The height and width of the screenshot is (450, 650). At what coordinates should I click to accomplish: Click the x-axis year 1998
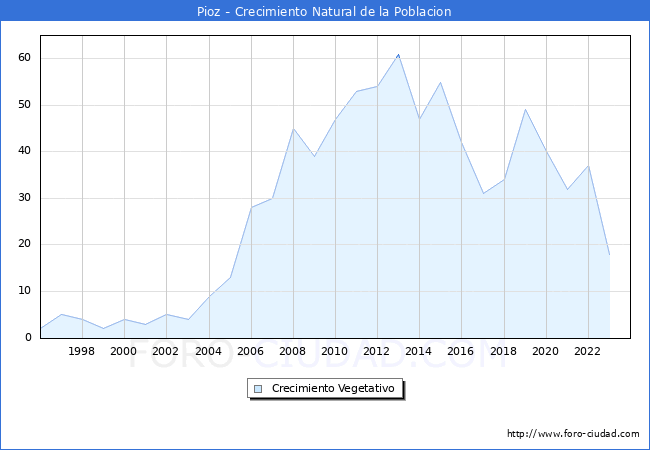81,351
